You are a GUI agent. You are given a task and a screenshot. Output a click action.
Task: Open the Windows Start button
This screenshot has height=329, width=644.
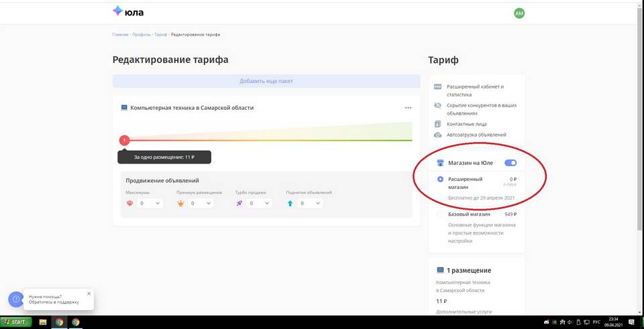coord(16,322)
